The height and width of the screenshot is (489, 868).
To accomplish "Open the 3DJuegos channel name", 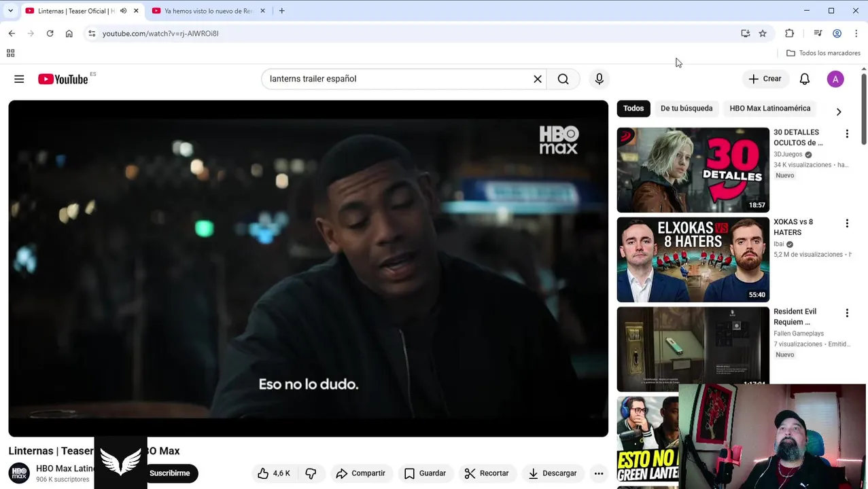I will 788,154.
